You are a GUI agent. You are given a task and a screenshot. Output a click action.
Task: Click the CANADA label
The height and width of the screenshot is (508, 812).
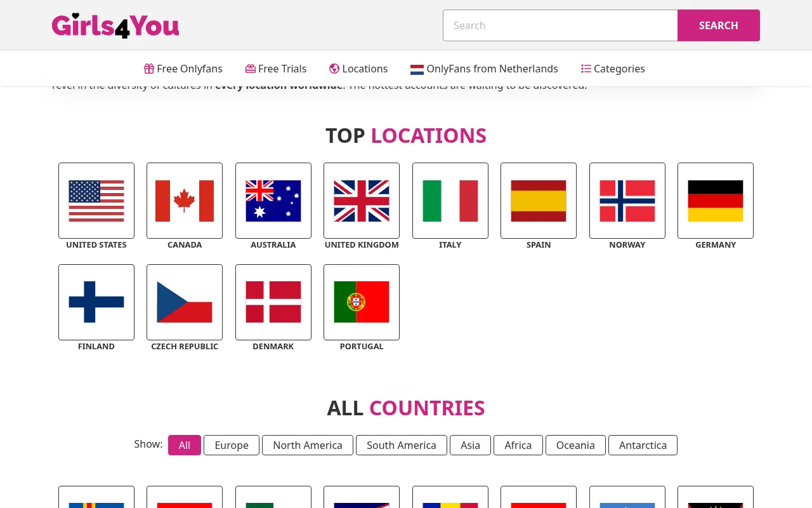click(x=185, y=245)
